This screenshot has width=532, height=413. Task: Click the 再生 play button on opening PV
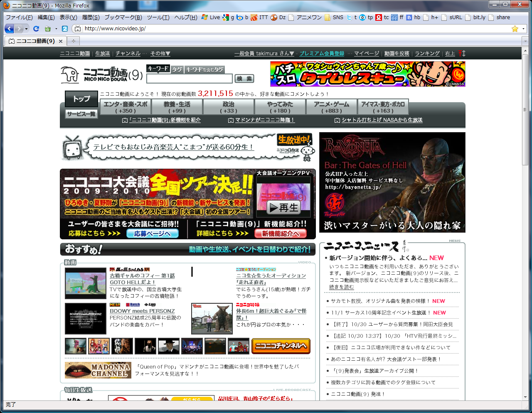284,207
